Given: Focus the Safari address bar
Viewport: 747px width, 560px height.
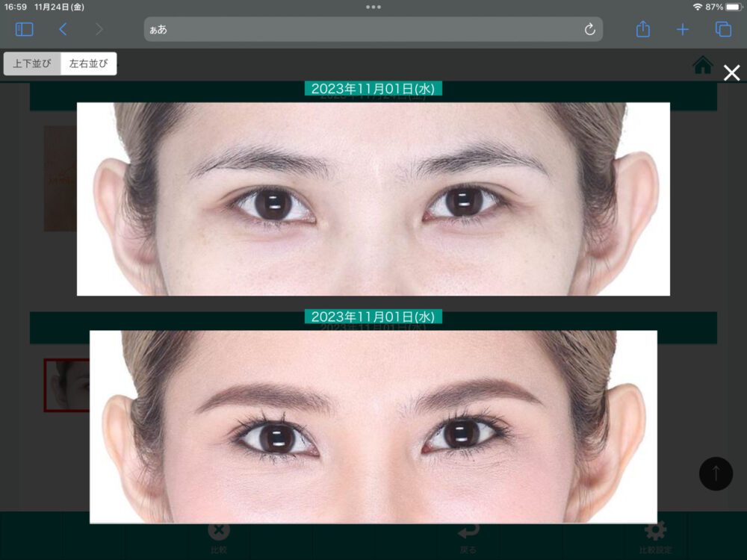Looking at the screenshot, I should tap(366, 29).
